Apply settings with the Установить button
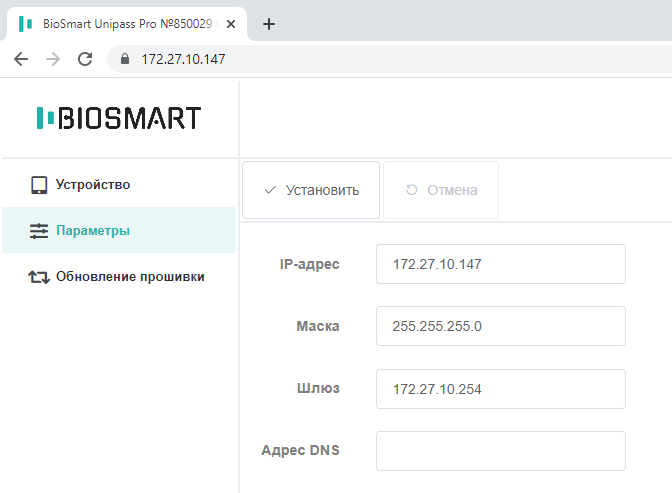This screenshot has height=493, width=672. [311, 190]
